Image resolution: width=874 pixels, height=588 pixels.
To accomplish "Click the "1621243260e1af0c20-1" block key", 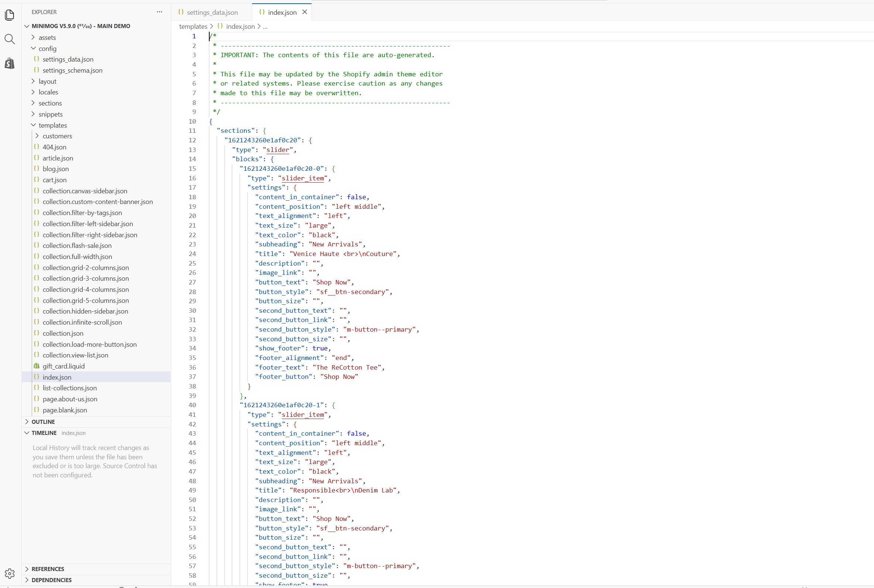I will pyautogui.click(x=282, y=405).
